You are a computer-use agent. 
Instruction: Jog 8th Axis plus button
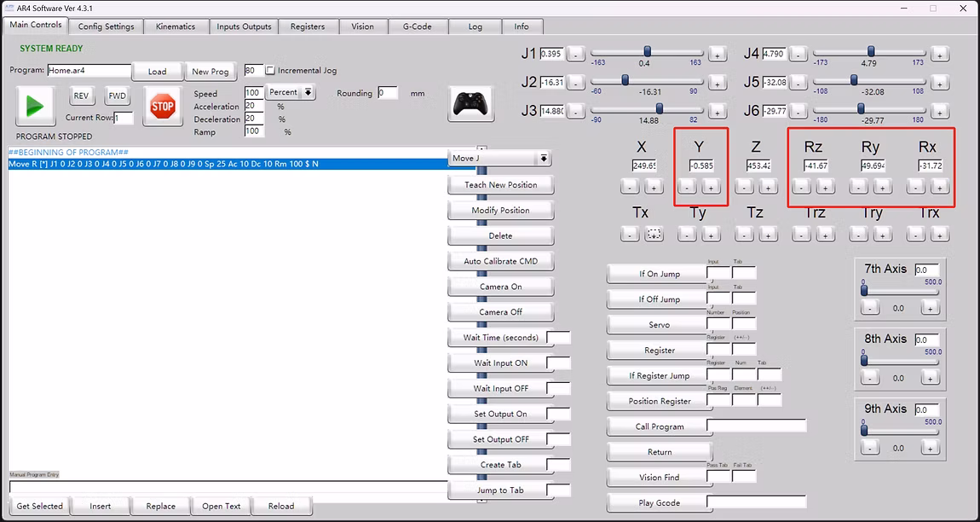coord(930,378)
